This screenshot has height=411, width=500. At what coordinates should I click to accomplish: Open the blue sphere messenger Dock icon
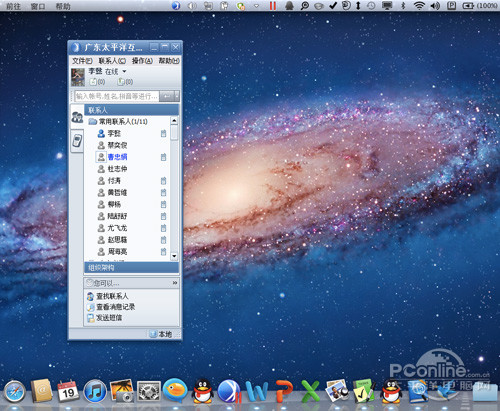point(229,391)
